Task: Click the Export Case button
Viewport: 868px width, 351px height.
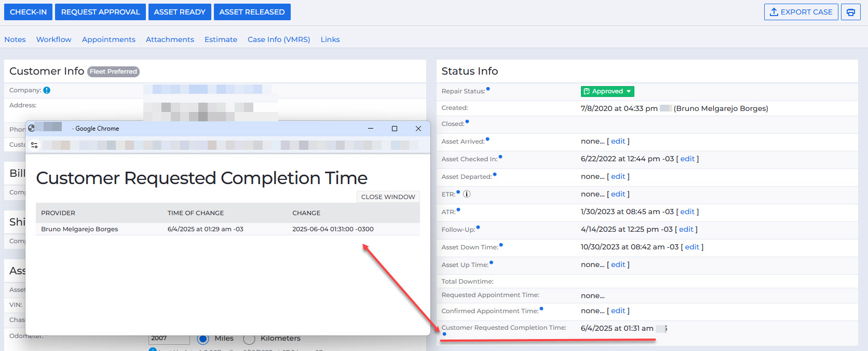Action: click(801, 12)
